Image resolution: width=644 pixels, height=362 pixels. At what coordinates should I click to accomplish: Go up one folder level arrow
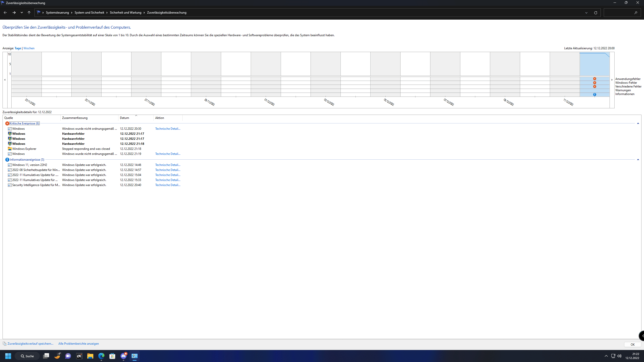coord(29,13)
